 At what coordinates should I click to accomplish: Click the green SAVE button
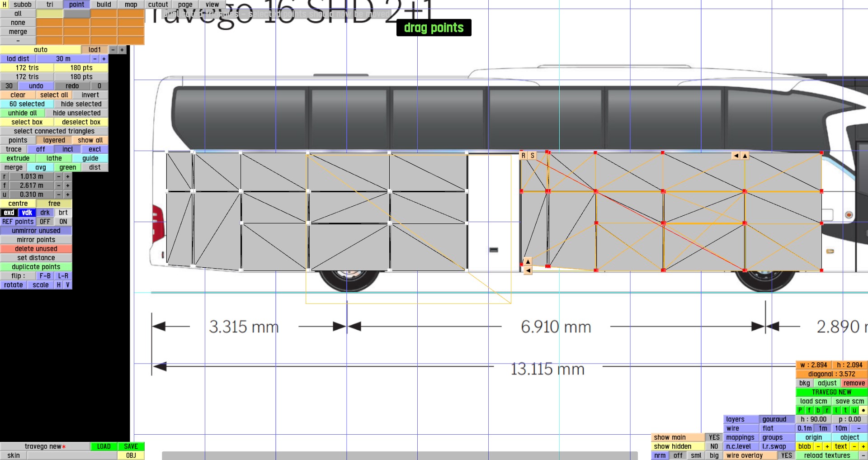pos(131,446)
